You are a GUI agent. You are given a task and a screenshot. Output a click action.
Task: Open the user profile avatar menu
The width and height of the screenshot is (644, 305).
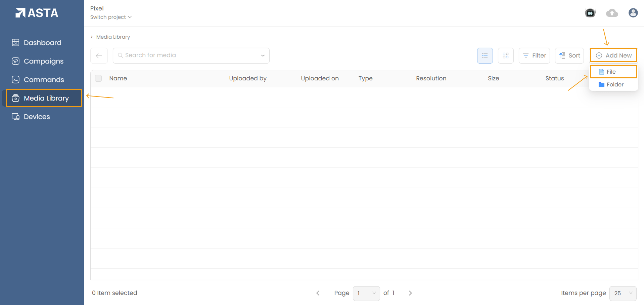coord(633,12)
